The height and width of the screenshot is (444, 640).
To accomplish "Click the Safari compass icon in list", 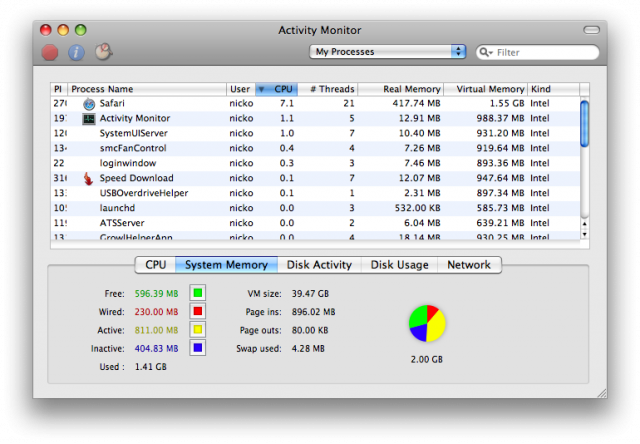I will coord(89,104).
